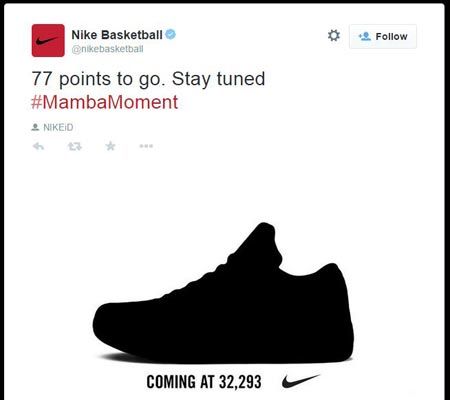This screenshot has width=450, height=400.
Task: Open the black shoe silhouette image
Action: tap(223, 293)
